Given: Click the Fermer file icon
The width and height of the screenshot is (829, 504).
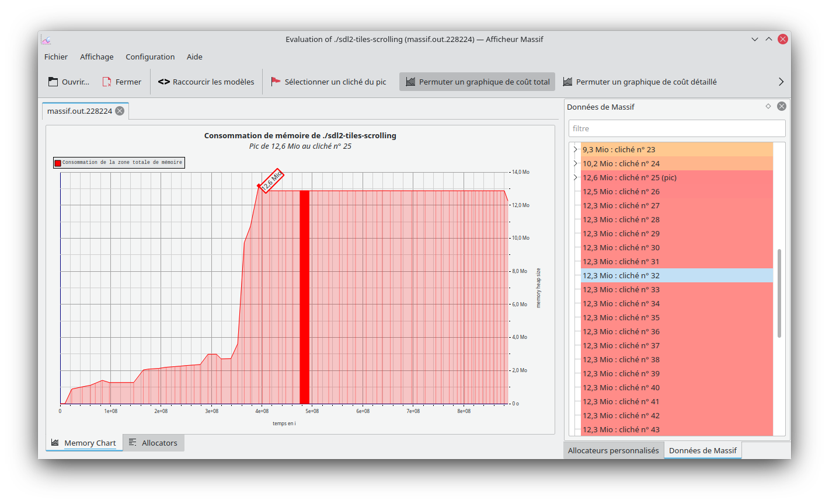Looking at the screenshot, I should (x=107, y=82).
